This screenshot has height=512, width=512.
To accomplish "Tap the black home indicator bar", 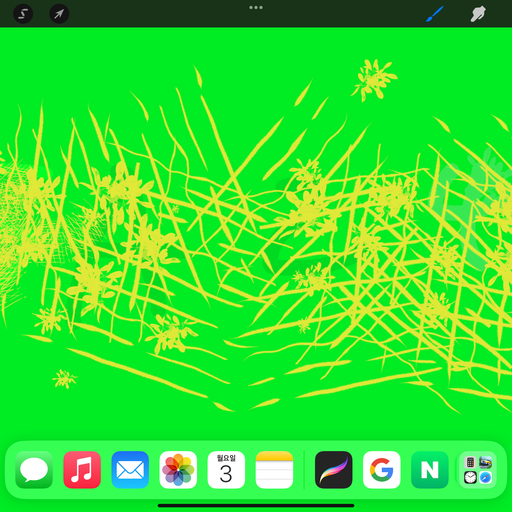I will click(x=256, y=506).
